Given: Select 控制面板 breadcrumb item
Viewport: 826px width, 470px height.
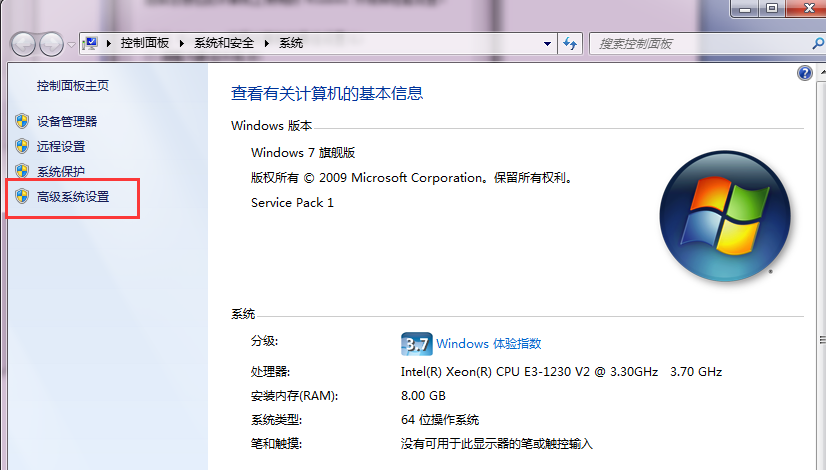Looking at the screenshot, I should [145, 43].
